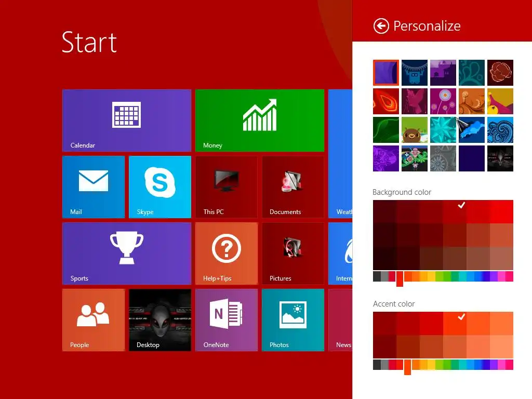This screenshot has width=532, height=399.
Task: Pick the darkest maroon background shade top-left
Action: tap(384, 211)
